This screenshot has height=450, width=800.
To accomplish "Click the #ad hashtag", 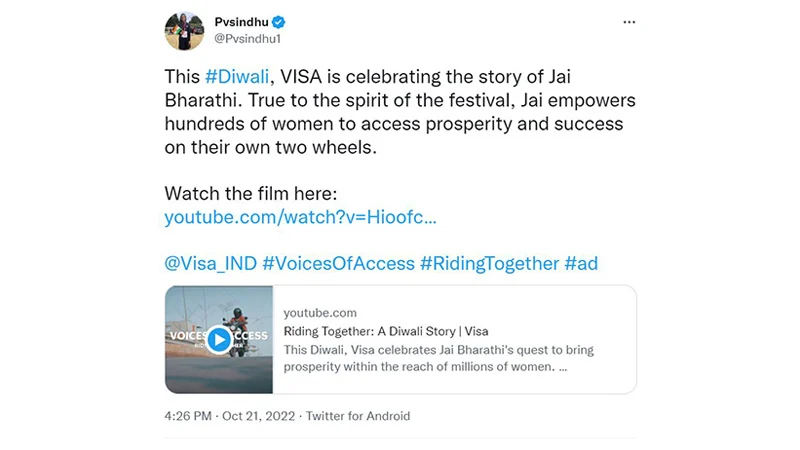I will [581, 263].
